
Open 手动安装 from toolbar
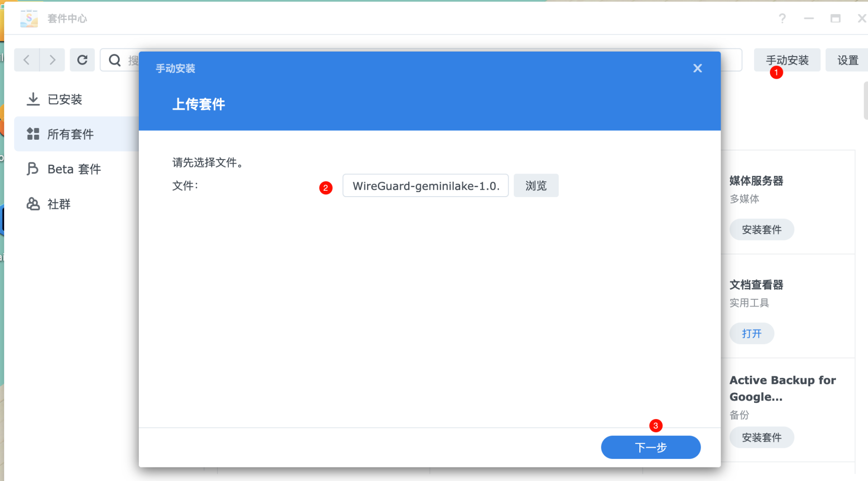(x=787, y=60)
